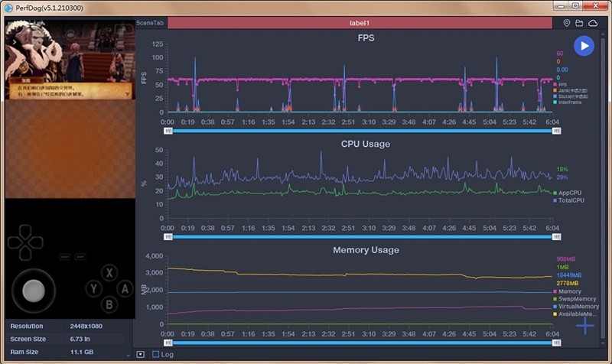Open the location pin marker icon
This screenshot has width=612, height=364.
567,23
